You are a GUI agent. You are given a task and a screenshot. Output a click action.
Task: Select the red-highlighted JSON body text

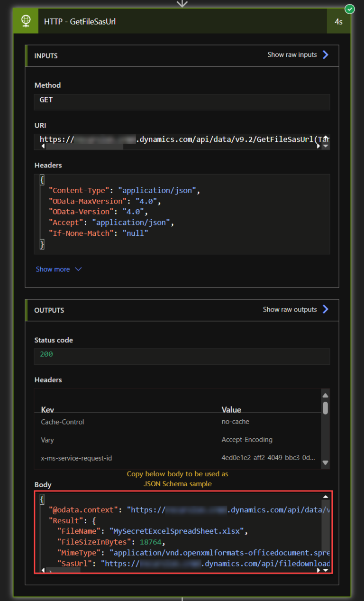click(180, 531)
